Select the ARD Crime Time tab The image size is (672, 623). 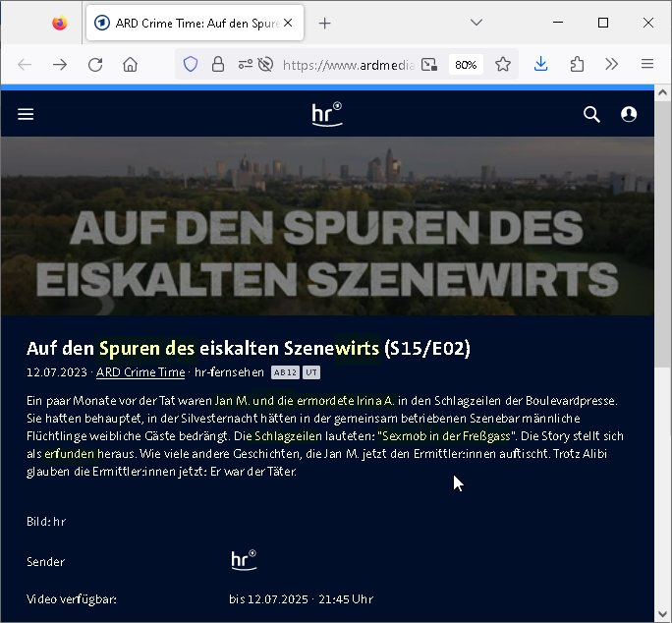(195, 24)
